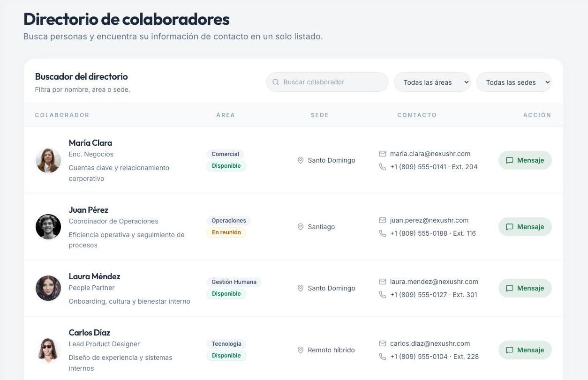Click Laura Méndez's Disponible status badge
This screenshot has height=380, width=588.
[226, 294]
